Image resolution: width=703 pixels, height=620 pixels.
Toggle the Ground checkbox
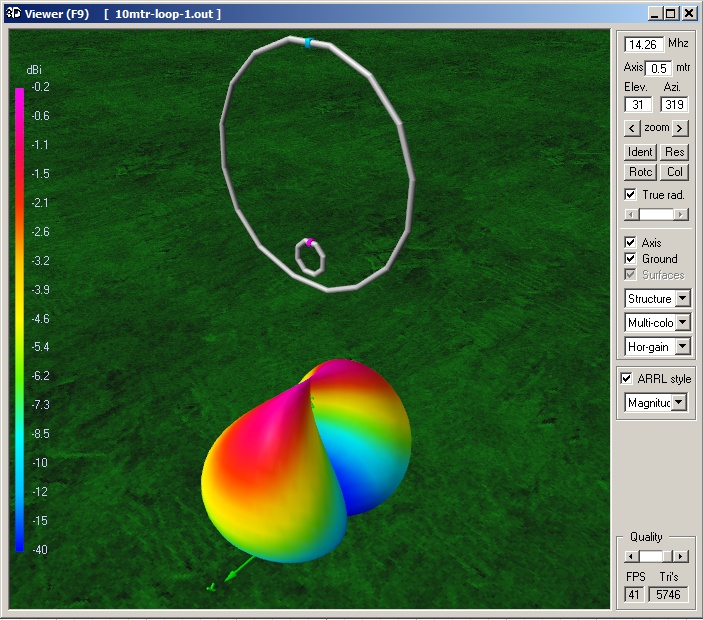(630, 259)
